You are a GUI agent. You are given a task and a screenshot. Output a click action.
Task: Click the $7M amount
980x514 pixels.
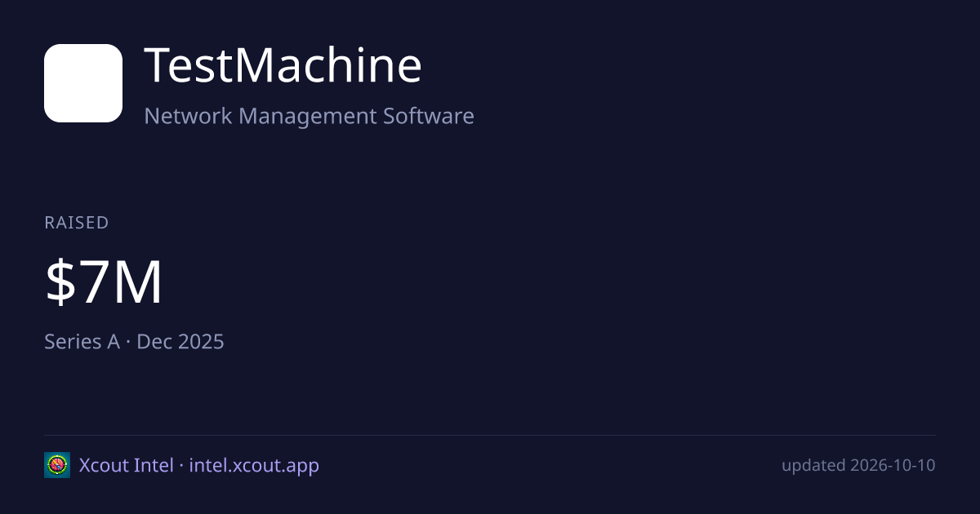click(x=104, y=281)
